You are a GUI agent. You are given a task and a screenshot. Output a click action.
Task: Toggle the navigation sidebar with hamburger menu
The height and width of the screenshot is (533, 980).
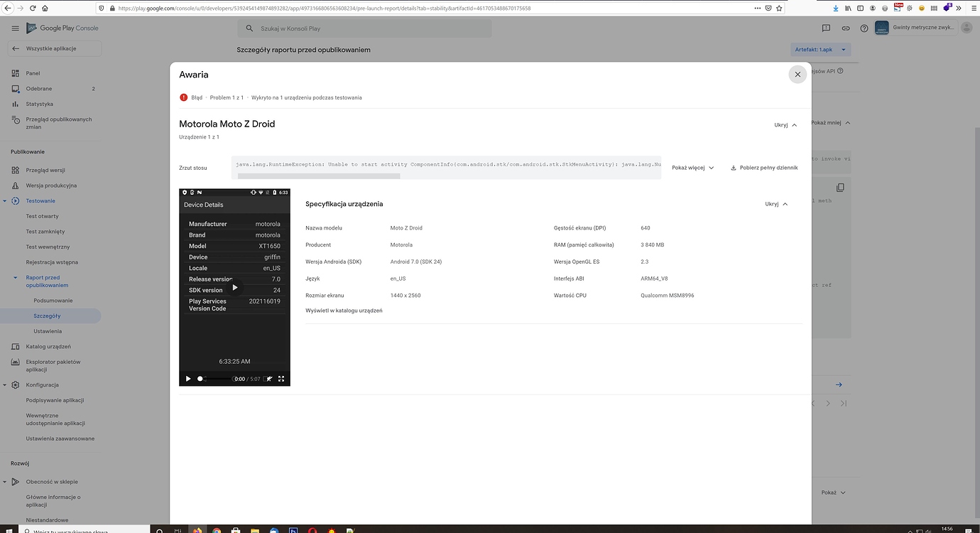coord(15,28)
